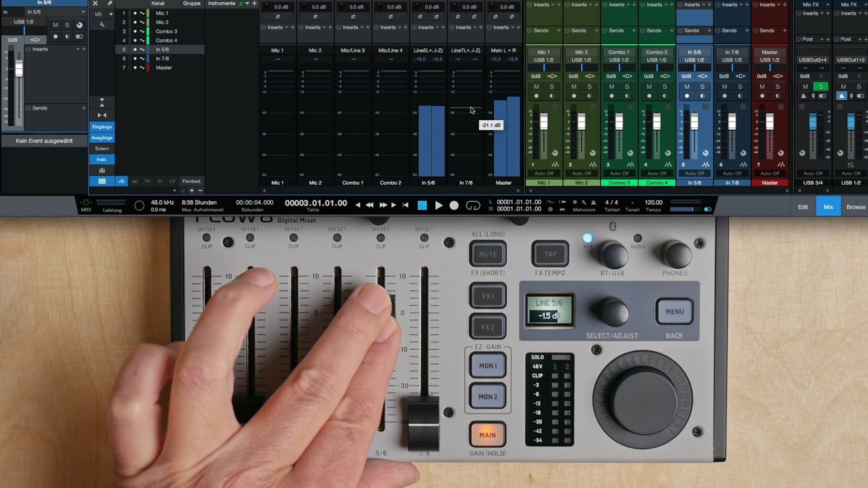This screenshot has width=868, height=488.
Task: Click the inspector In 5/6 fader handle
Action: click(19, 70)
